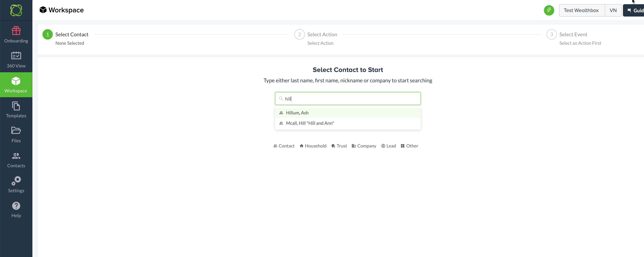Click the green lightning bolt button
Screen dimensions: 644x257
[x=549, y=10]
